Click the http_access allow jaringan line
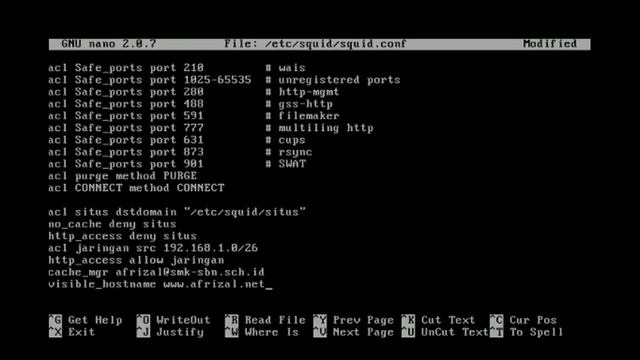 136,260
